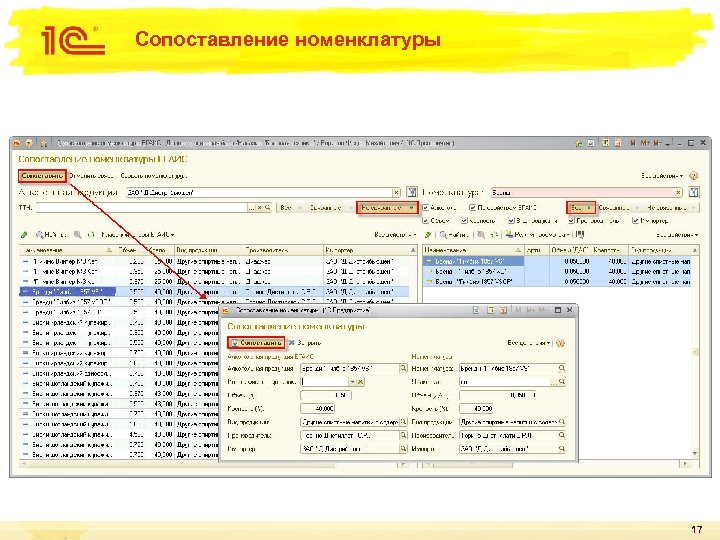Click Найти in right table toolbar
The height and width of the screenshot is (540, 720).
[454, 235]
